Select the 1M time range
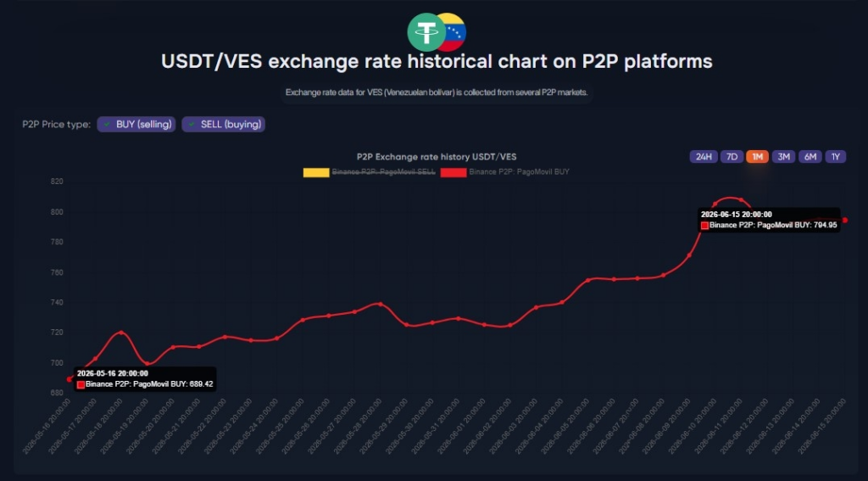This screenshot has width=868, height=481. (757, 157)
